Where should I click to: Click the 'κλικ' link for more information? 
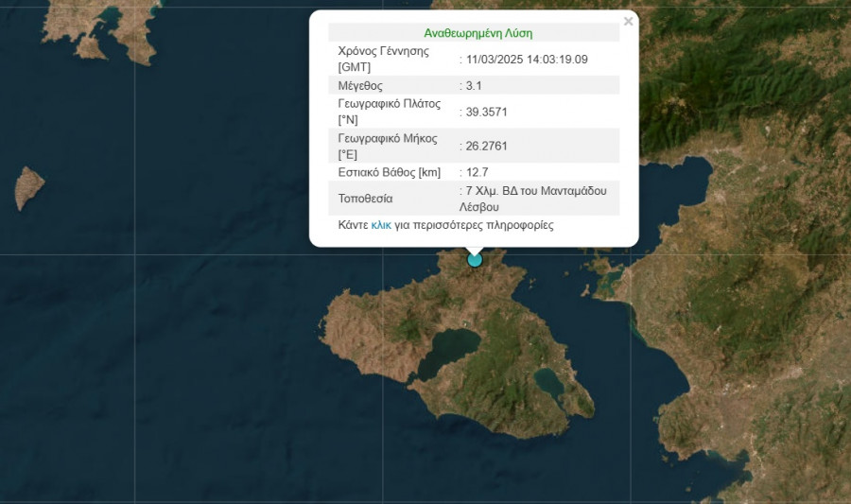point(381,226)
